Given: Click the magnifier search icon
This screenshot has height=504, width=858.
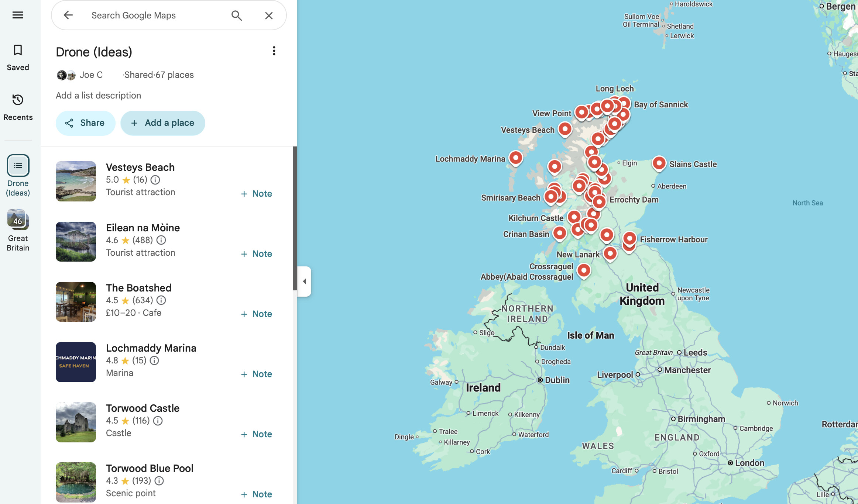Looking at the screenshot, I should click(x=237, y=15).
